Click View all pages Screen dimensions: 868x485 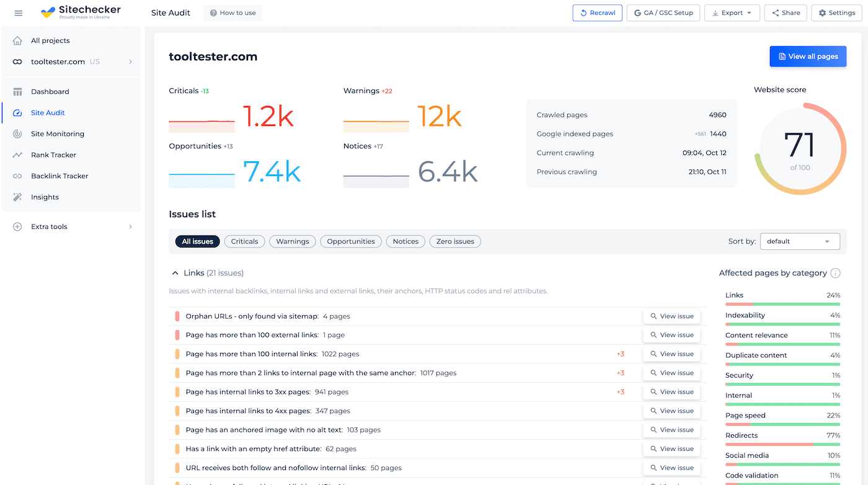coord(808,56)
